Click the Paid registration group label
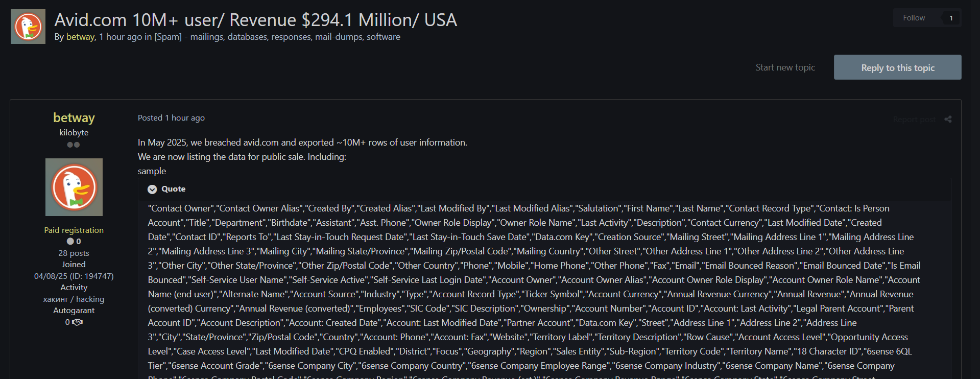 point(74,230)
